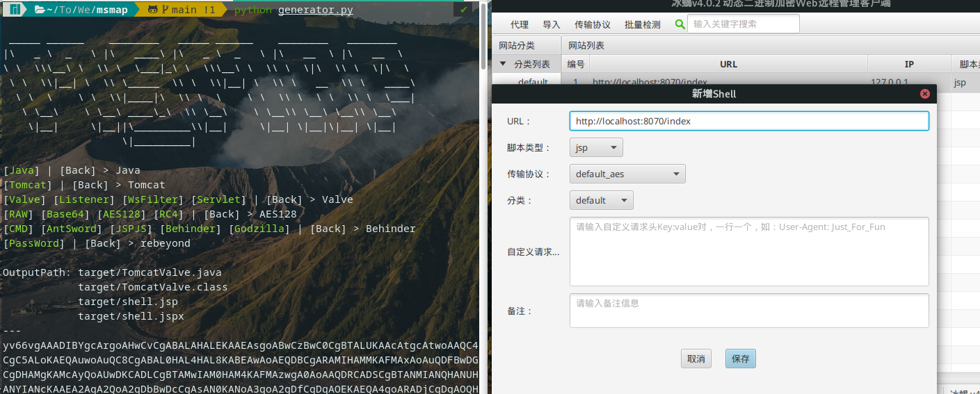Open the 脚本类型 jsp dropdown
The height and width of the screenshot is (394, 980).
[x=596, y=147]
